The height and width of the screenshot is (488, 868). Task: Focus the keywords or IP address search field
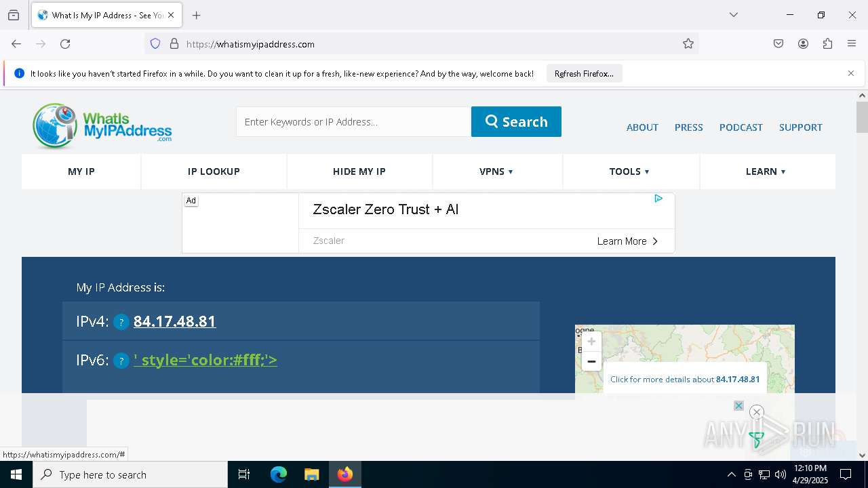(x=353, y=122)
